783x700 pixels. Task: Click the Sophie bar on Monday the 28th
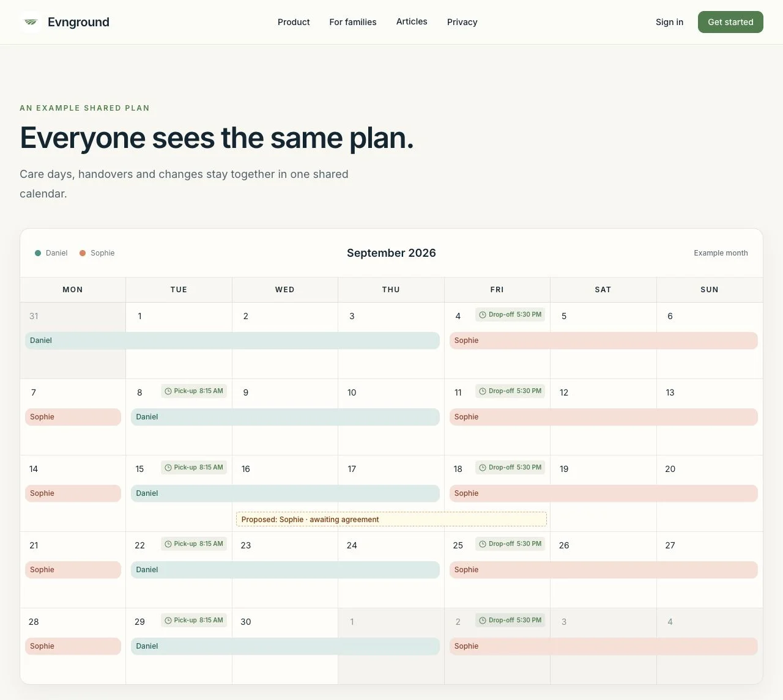[73, 646]
